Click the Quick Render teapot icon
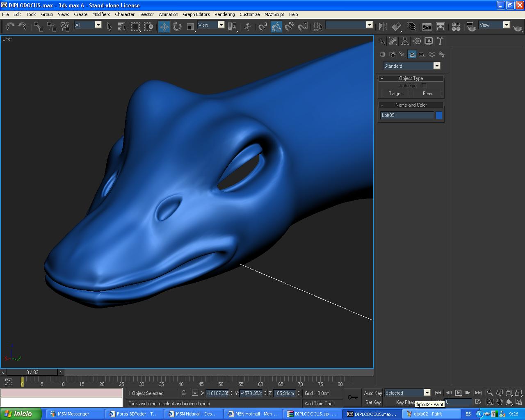The image size is (525, 420). click(518, 27)
